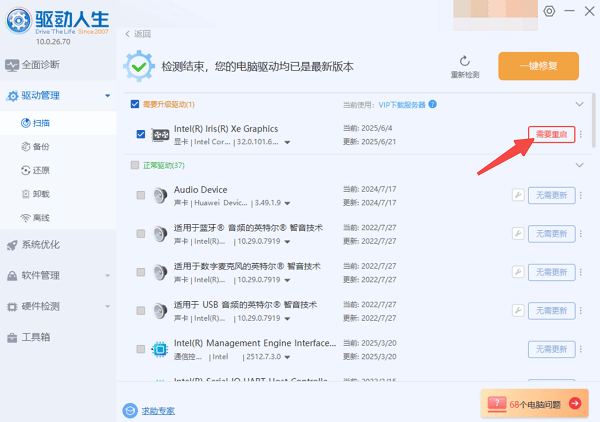Click the wrench repair icon for 适用于 USB 音频
Viewport: 600px width, 422px height.
tap(518, 310)
